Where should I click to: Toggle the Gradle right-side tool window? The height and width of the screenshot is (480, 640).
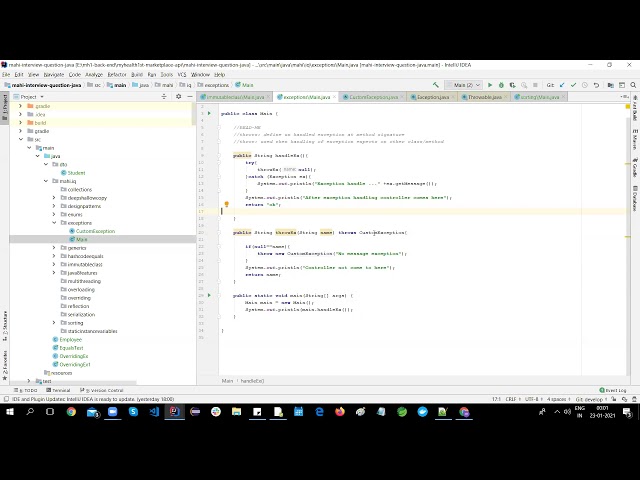[x=635, y=167]
